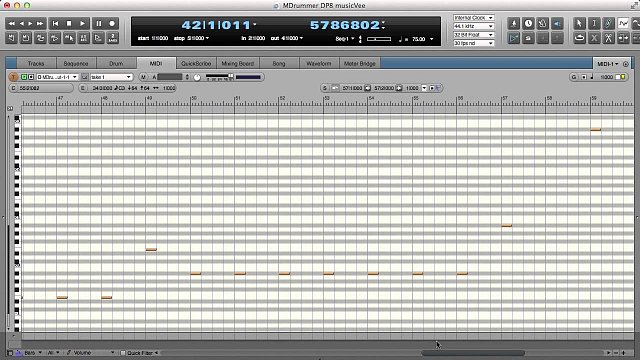
Task: Select the MIDI note near measure 59
Action: click(596, 130)
